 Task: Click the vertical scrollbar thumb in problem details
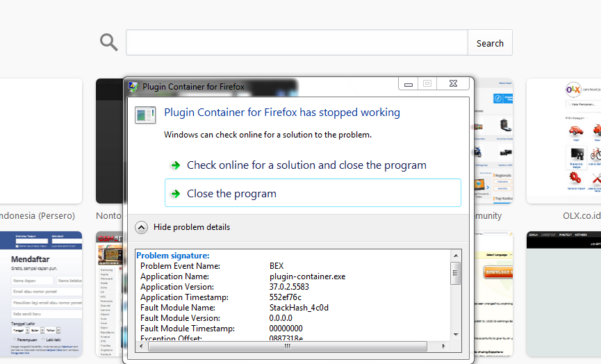pyautogui.click(x=455, y=273)
